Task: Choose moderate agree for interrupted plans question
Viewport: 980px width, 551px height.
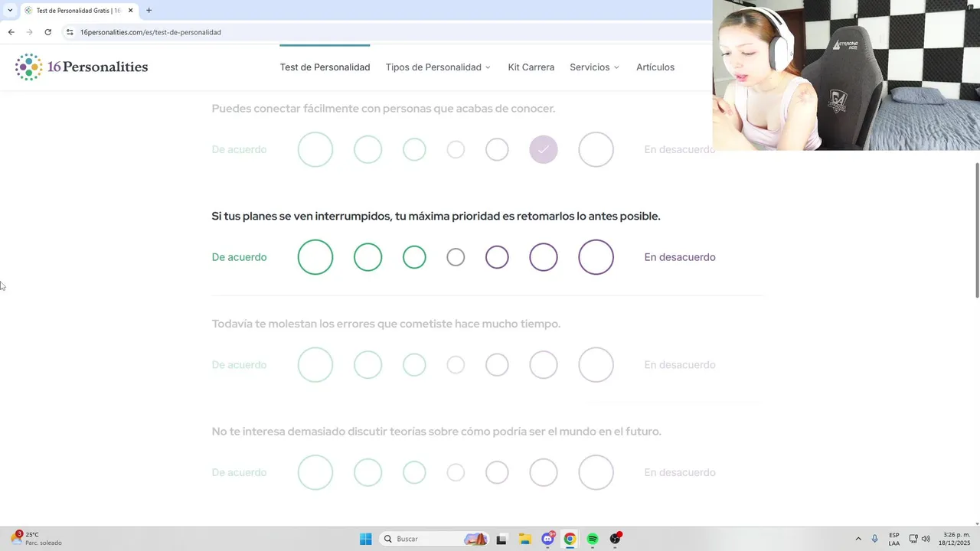Action: (367, 257)
